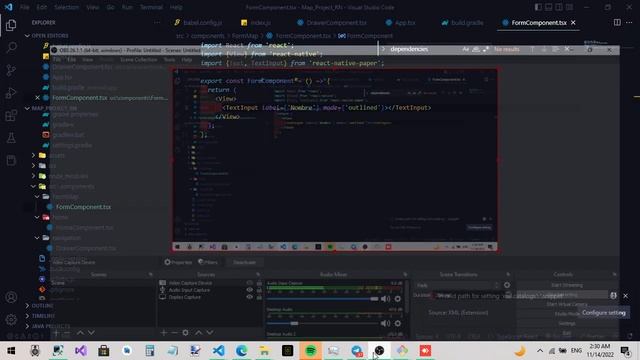Show hidden system tray icons chevron
This screenshot has width=640, height=360.
[x=540, y=351]
